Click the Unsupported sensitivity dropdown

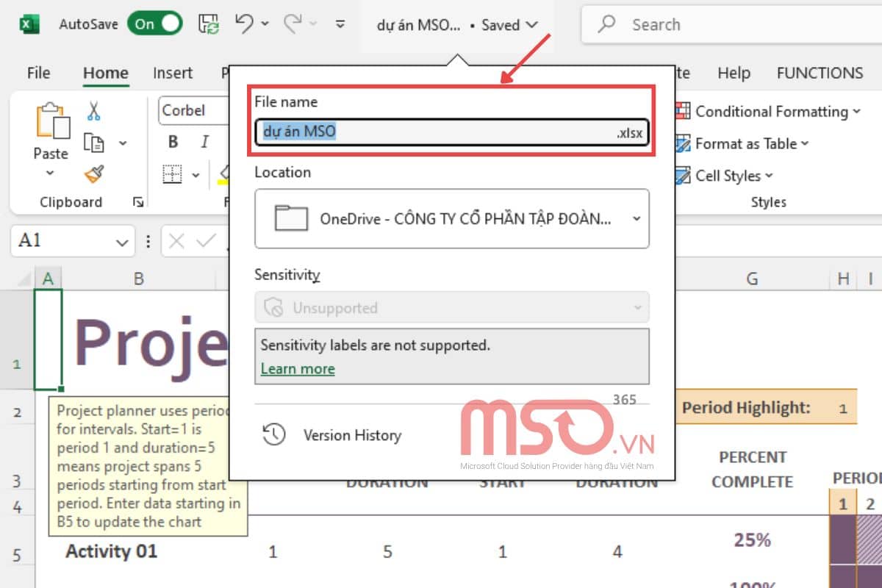point(452,308)
